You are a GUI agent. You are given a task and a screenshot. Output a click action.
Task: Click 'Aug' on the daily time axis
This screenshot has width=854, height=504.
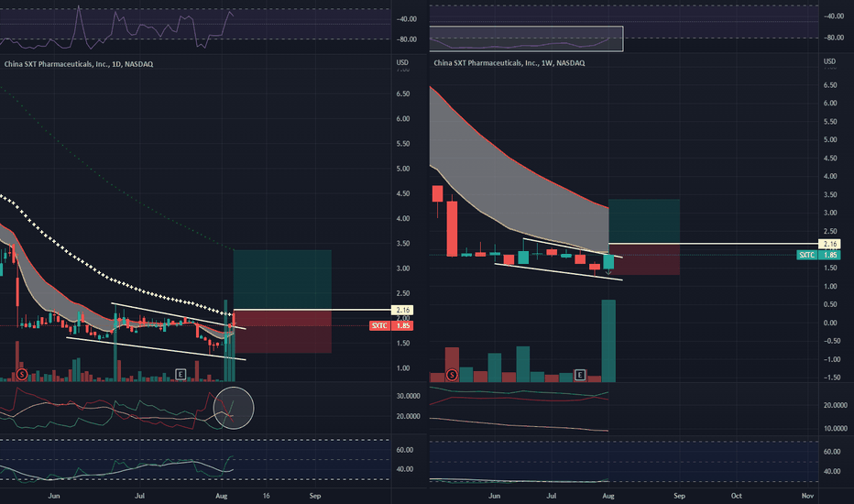221,496
